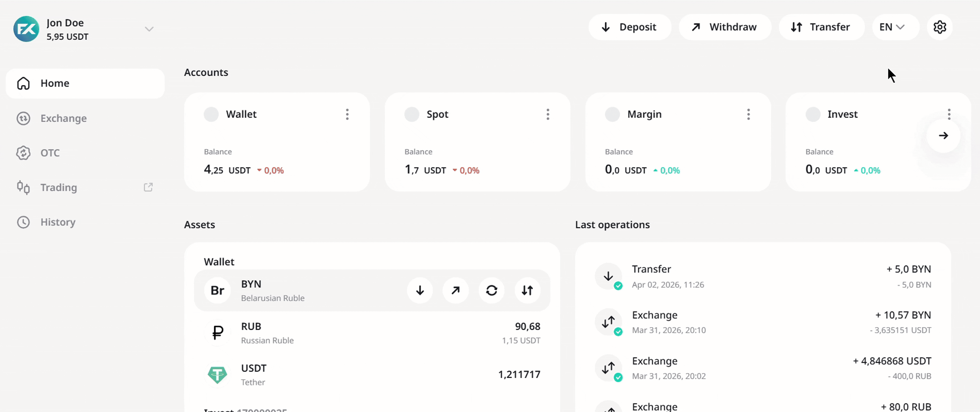Open the Wallet card three-dot menu
The height and width of the screenshot is (412, 980).
click(347, 114)
